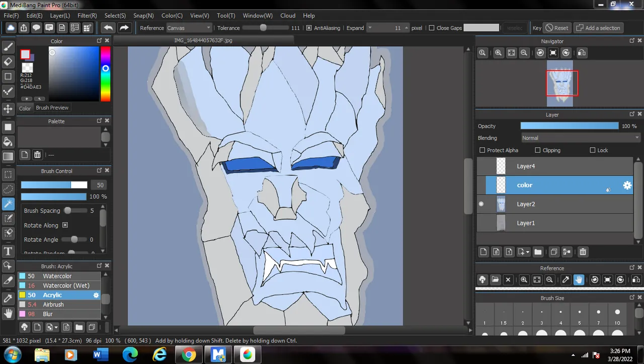
Task: Open Layer menu
Action: [60, 16]
